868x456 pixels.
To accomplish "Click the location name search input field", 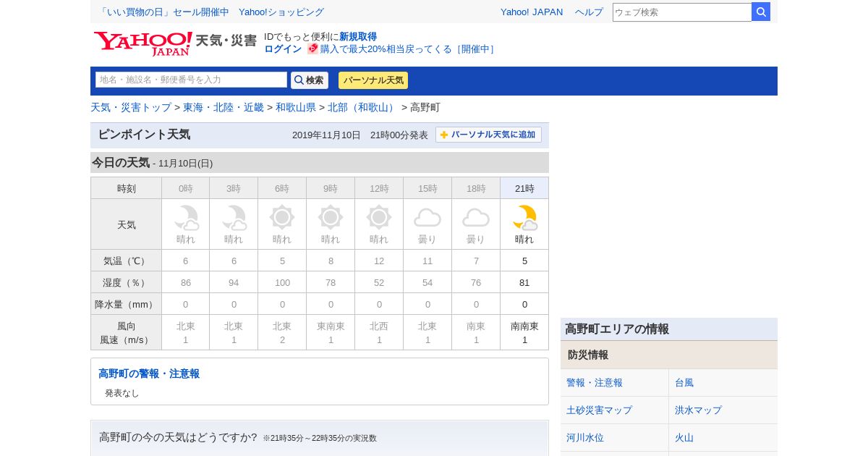I will [191, 80].
